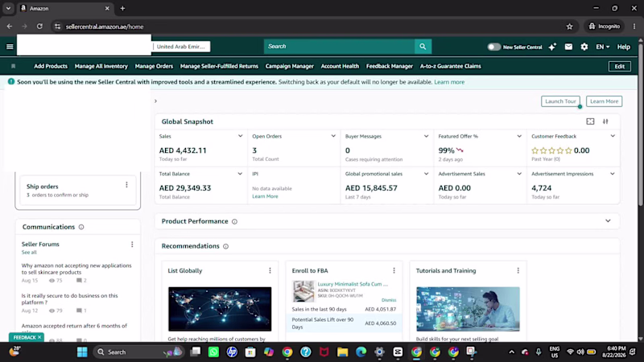The image size is (644, 362).
Task: Click the bookmark icon in navigation bar
Action: point(13,66)
